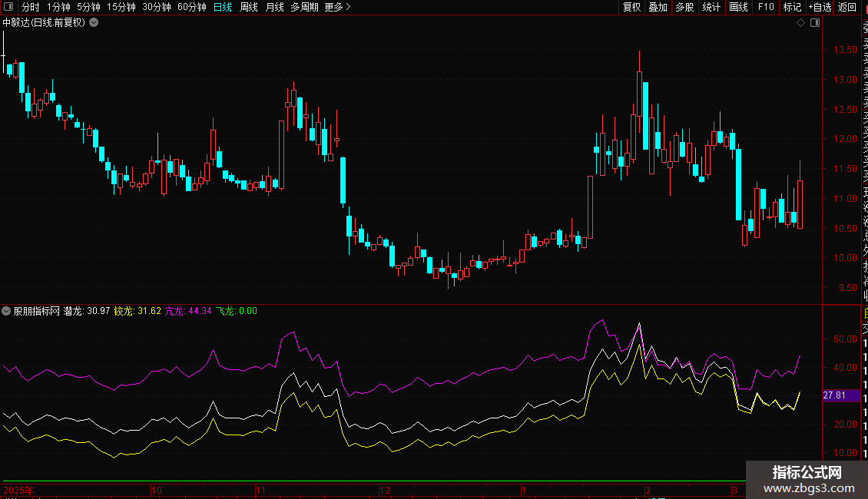868x499 pixels.
Task: Open the 画线 drawing tools
Action: (738, 7)
